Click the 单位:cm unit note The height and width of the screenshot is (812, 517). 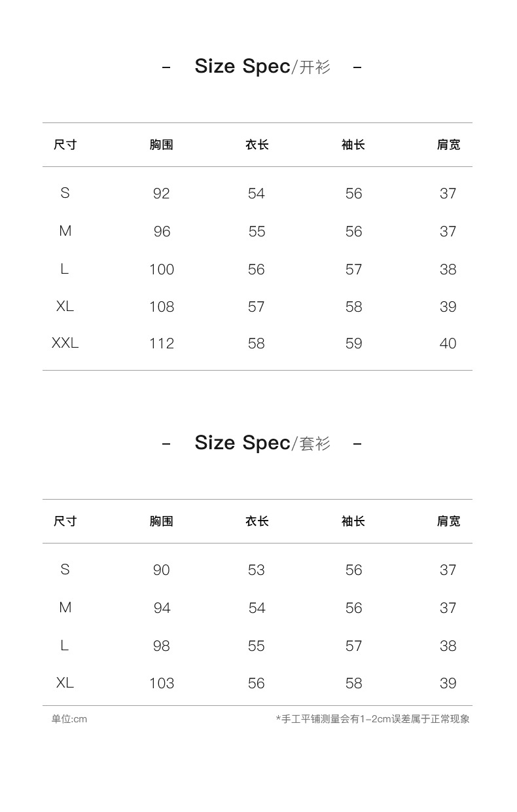[x=69, y=719]
